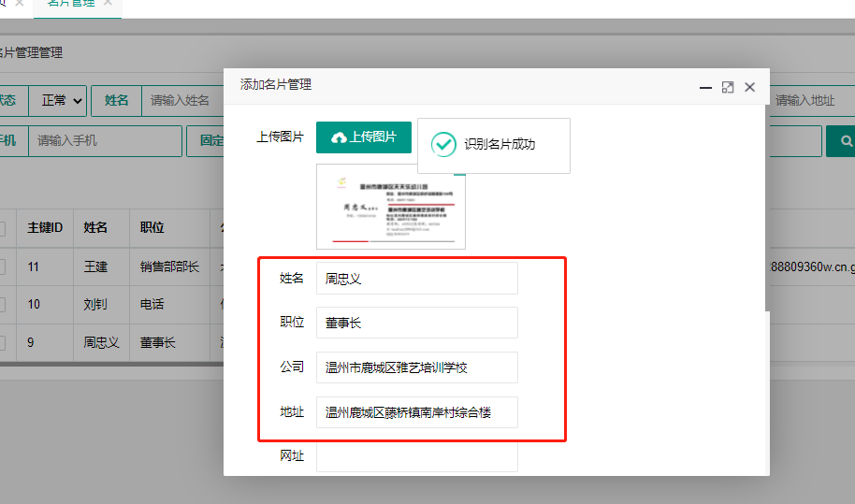Close the 名片管理 tab
Viewport: 855px width, 504px height.
pyautogui.click(x=108, y=3)
